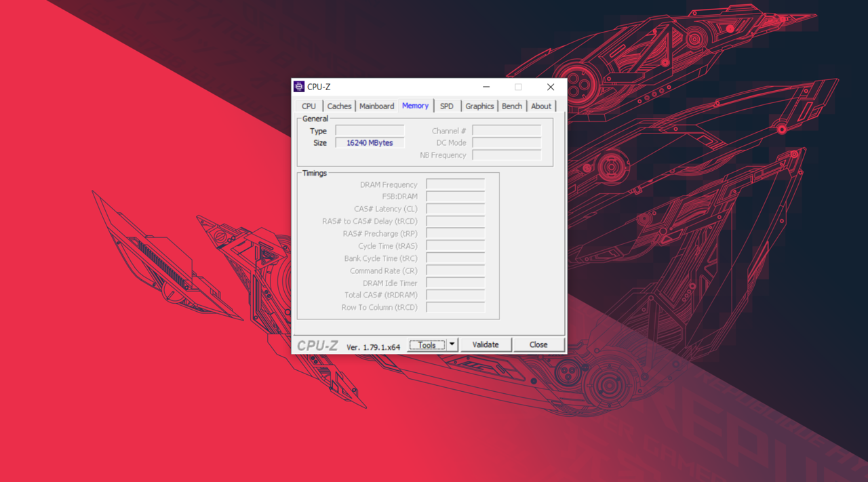Click the Total CAS# (tRDRAM) value box
The image size is (868, 482).
click(x=456, y=295)
